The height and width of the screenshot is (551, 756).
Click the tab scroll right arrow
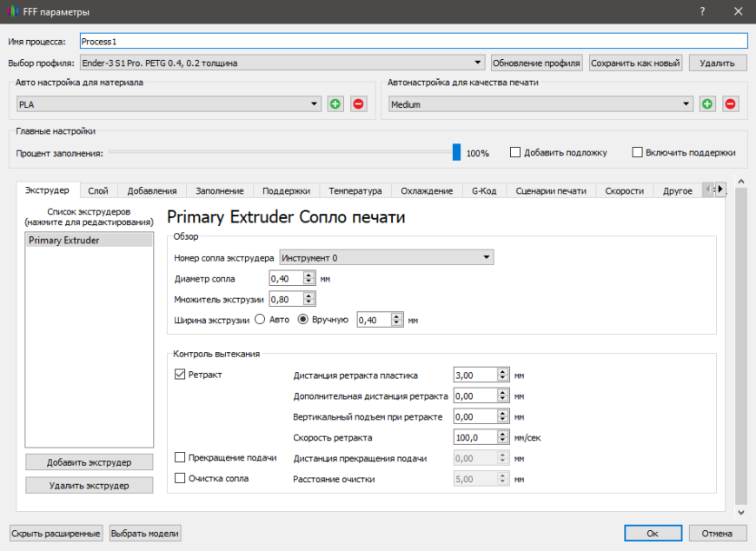coord(720,190)
